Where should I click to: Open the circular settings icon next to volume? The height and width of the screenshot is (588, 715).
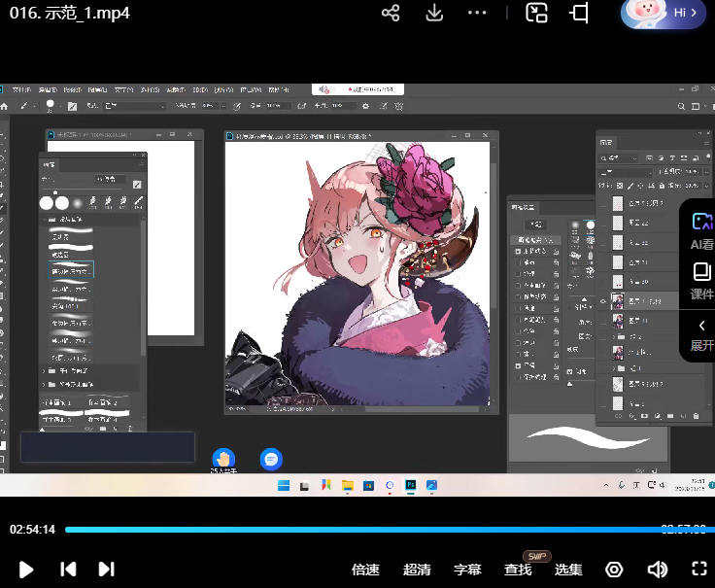point(614,570)
